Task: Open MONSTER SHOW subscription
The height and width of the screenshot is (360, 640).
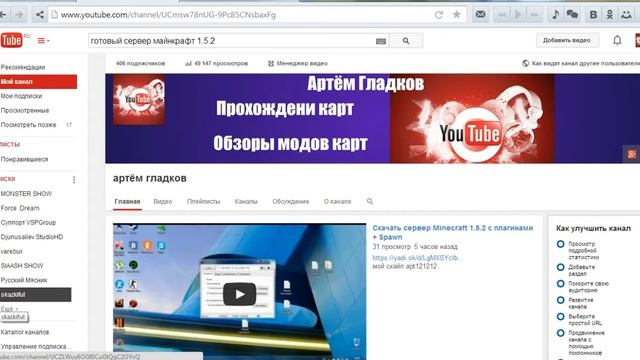Action: [x=26, y=193]
